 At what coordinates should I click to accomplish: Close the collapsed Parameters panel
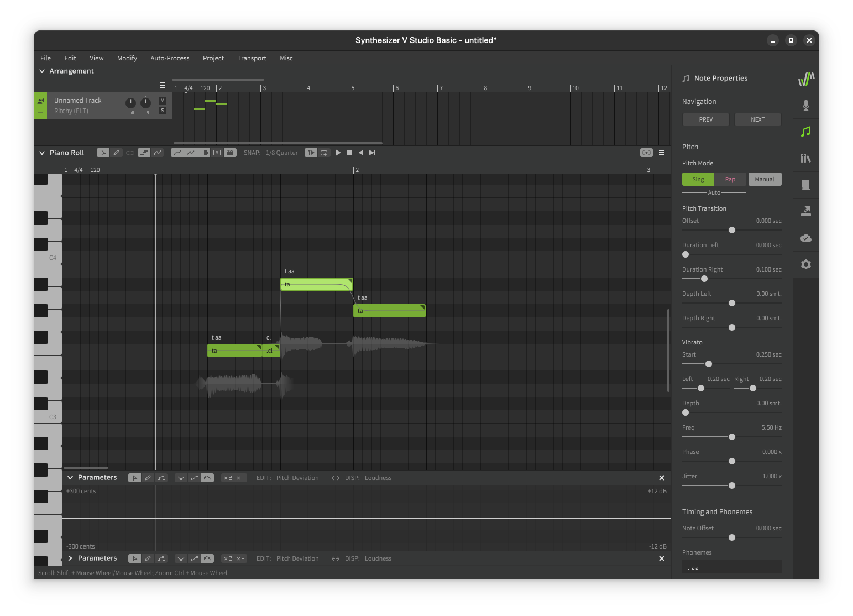[662, 558]
